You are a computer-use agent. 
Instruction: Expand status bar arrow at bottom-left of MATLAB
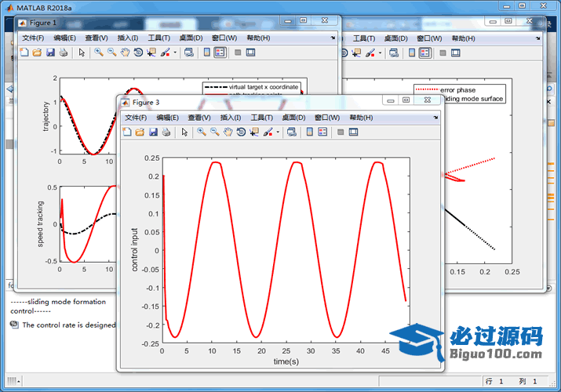pos(18,382)
